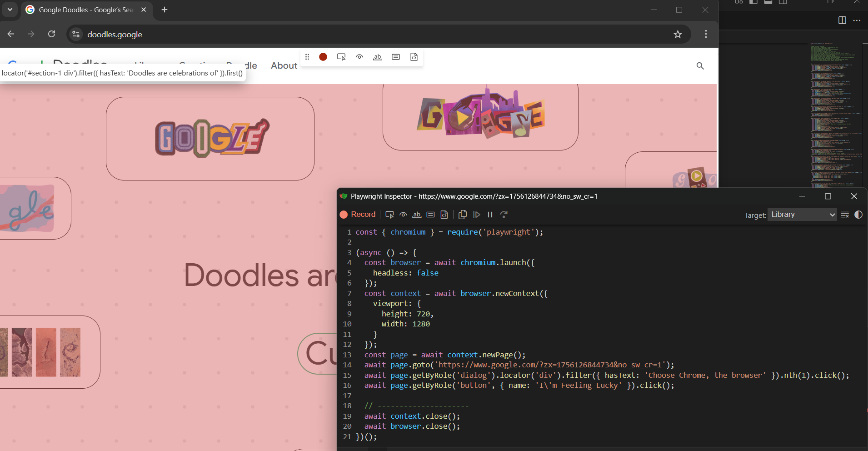View site information icon in address bar
Screen dimensions: 868x451
tap(76, 34)
